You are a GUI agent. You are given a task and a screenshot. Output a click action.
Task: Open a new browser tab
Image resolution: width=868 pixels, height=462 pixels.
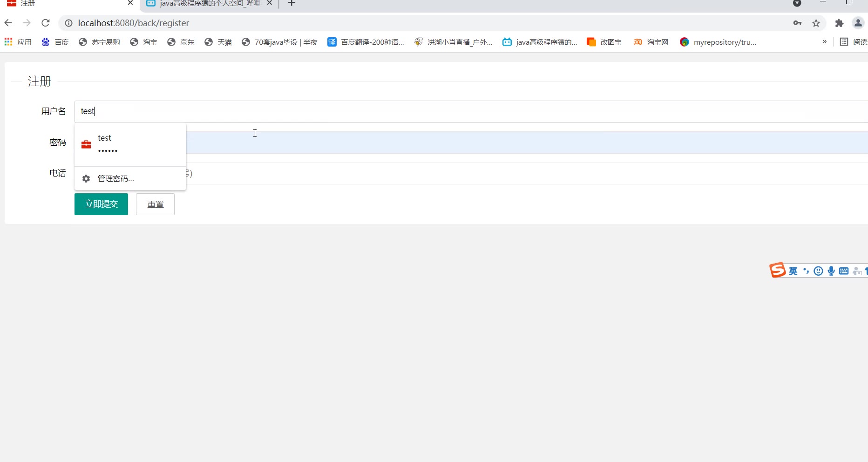(292, 3)
